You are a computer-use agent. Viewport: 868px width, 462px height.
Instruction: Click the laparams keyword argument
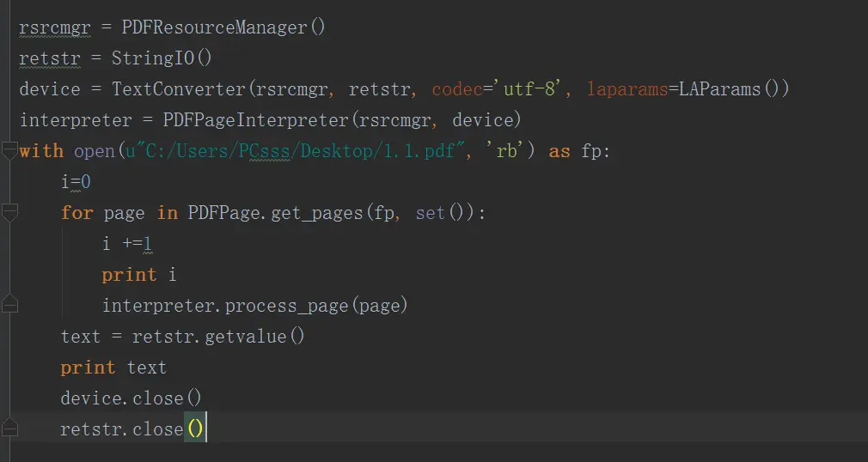click(x=627, y=89)
